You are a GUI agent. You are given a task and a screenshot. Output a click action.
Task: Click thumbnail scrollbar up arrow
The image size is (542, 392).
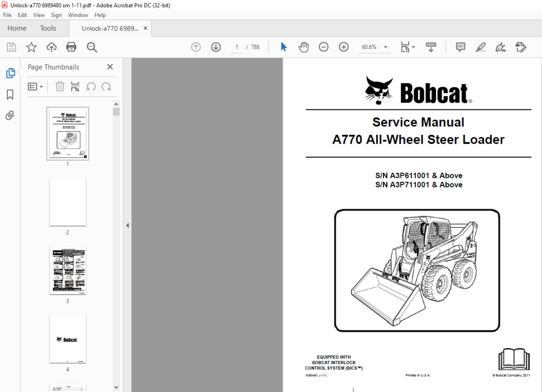click(116, 104)
